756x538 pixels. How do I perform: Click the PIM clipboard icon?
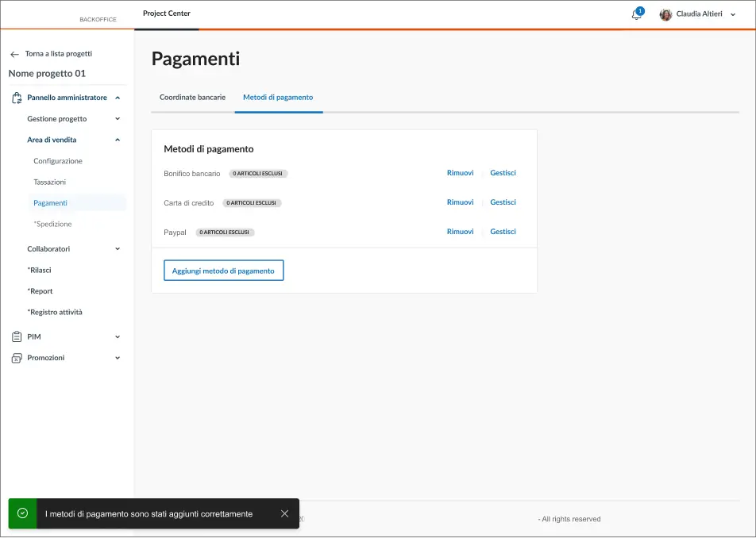coord(17,336)
